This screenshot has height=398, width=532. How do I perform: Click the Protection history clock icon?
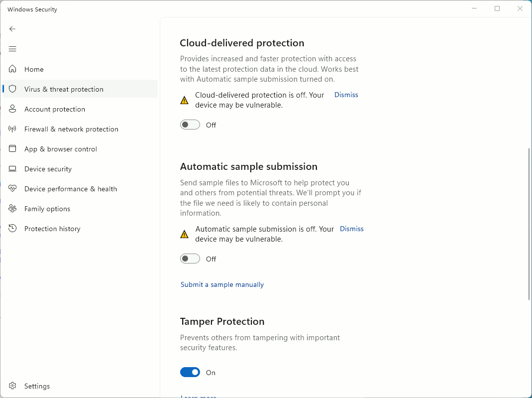point(12,228)
